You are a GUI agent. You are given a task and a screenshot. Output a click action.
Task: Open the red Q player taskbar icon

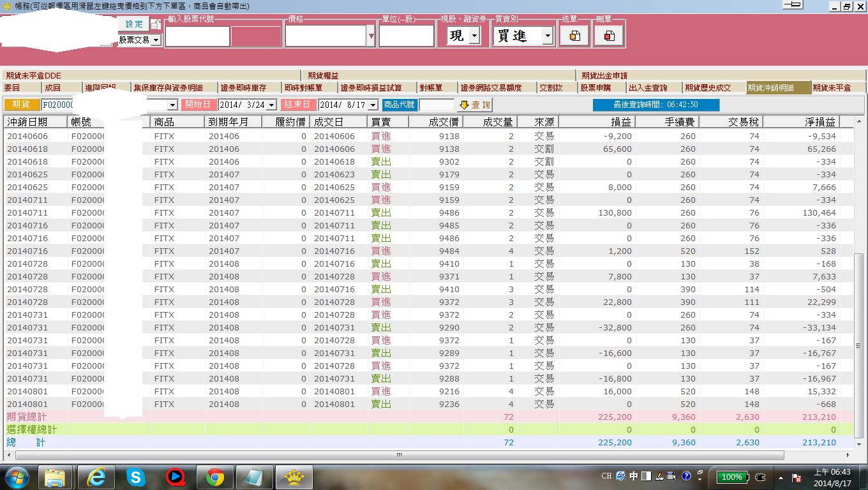point(174,477)
